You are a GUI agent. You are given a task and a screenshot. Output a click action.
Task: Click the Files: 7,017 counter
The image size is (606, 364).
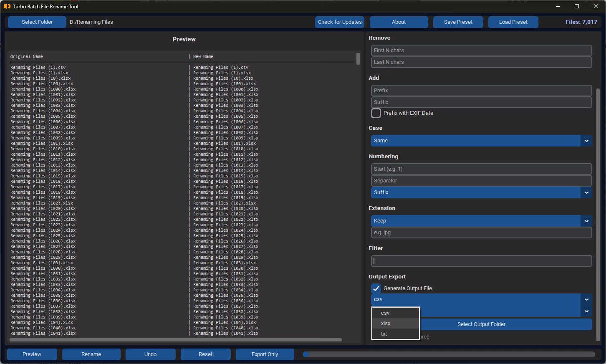click(581, 22)
